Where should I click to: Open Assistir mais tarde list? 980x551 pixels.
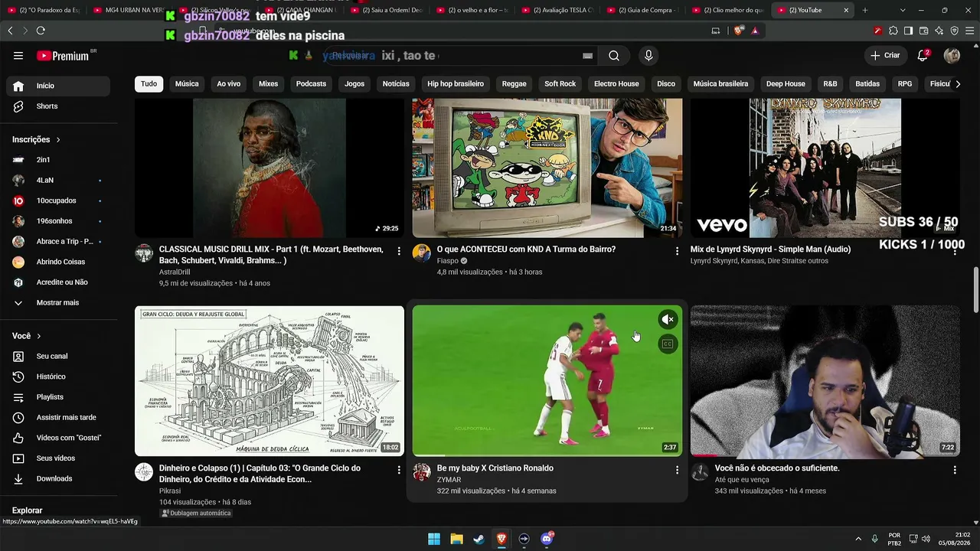[58, 417]
